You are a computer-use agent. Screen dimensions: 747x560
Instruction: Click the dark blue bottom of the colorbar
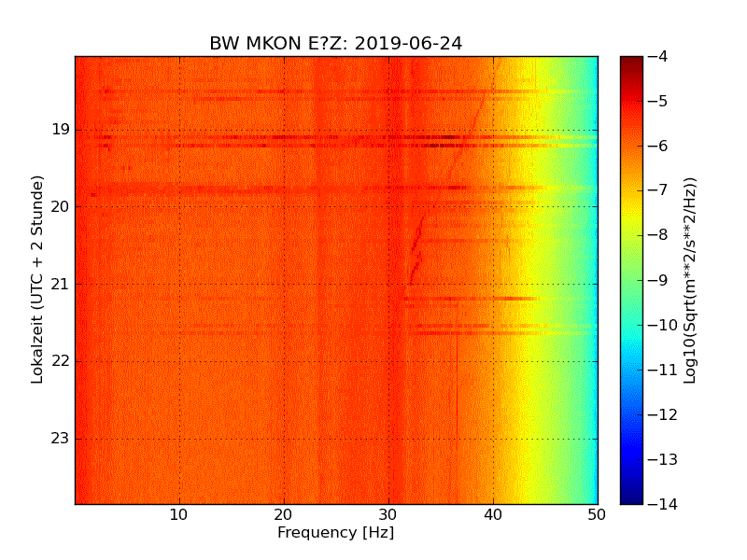(x=632, y=493)
